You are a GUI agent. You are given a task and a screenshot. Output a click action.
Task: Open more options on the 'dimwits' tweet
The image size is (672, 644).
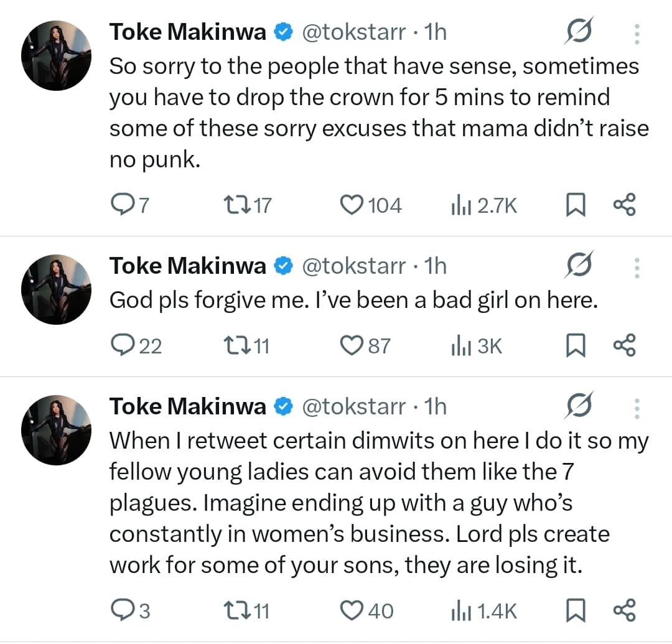[637, 409]
